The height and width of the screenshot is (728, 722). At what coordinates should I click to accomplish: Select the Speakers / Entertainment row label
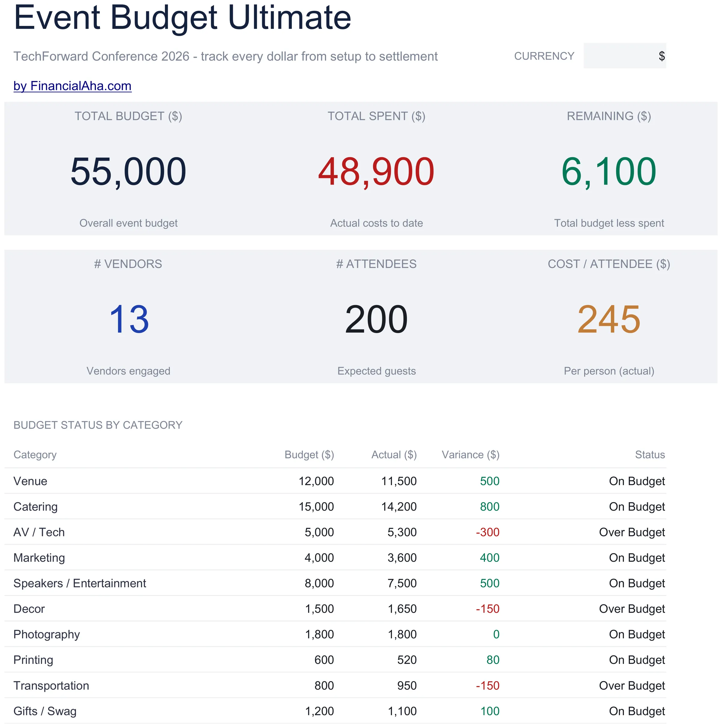tap(80, 584)
